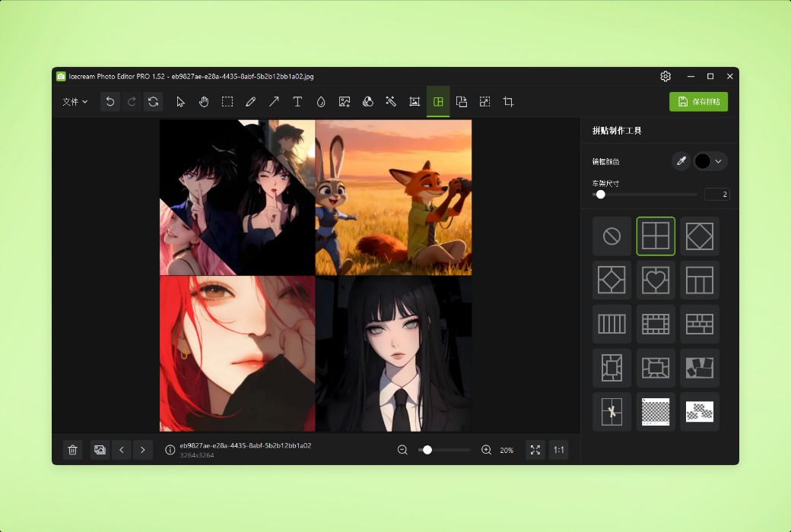Activate the Collage mode toolbar button

click(x=438, y=101)
